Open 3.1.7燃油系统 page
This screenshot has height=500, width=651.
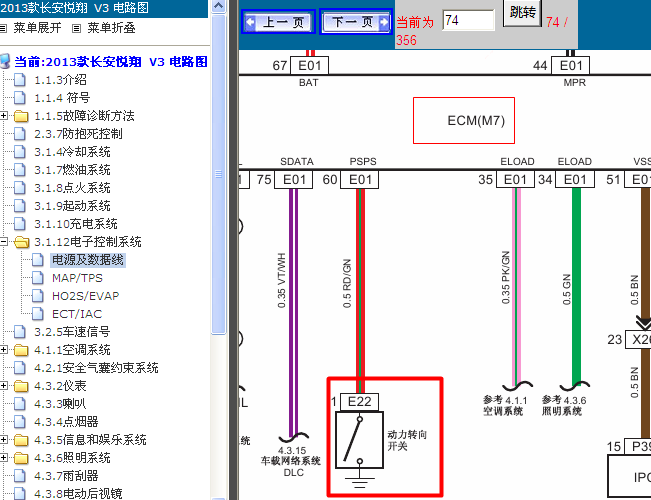pos(72,170)
